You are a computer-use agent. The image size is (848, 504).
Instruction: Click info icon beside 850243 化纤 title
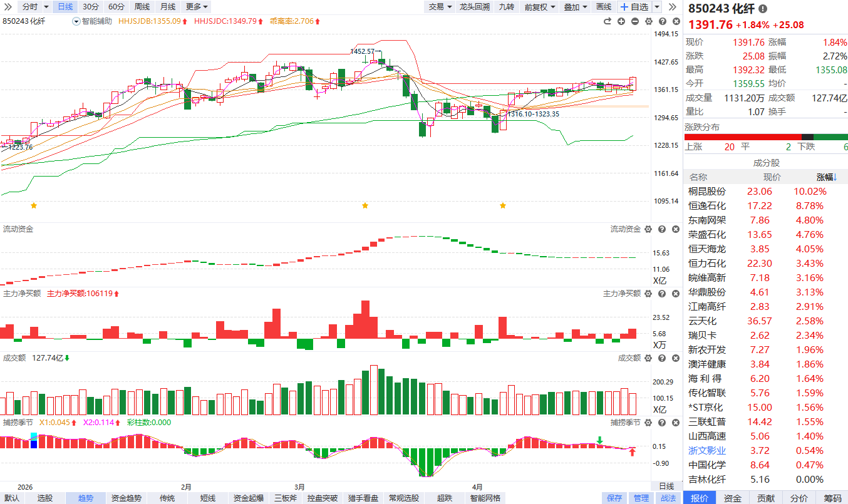pos(762,9)
